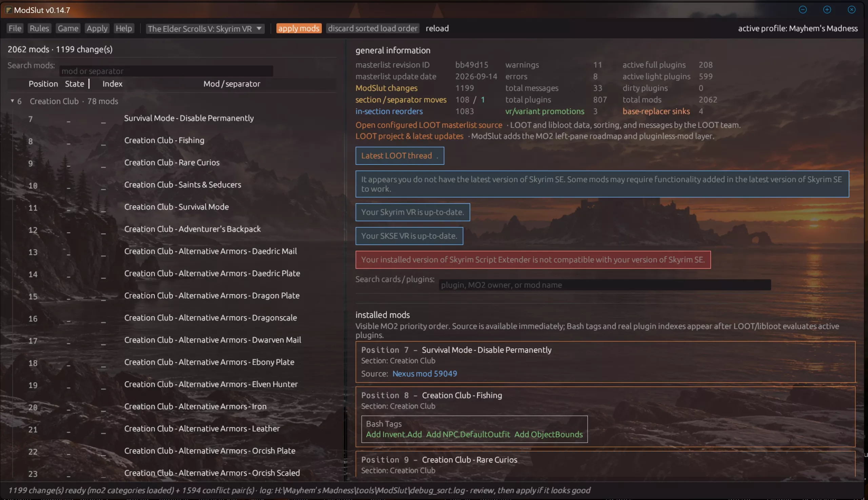Viewport: 868px width, 500px height.
Task: Click the reload button
Action: pyautogui.click(x=437, y=28)
